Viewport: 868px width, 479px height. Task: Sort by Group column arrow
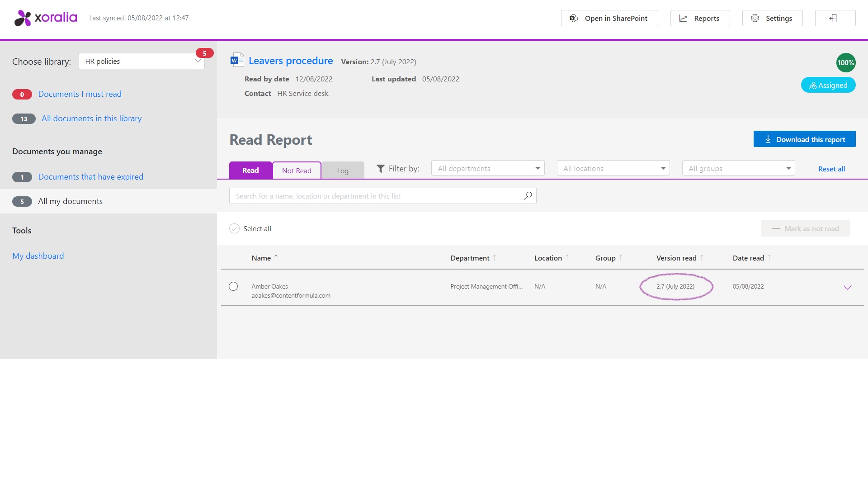click(621, 258)
